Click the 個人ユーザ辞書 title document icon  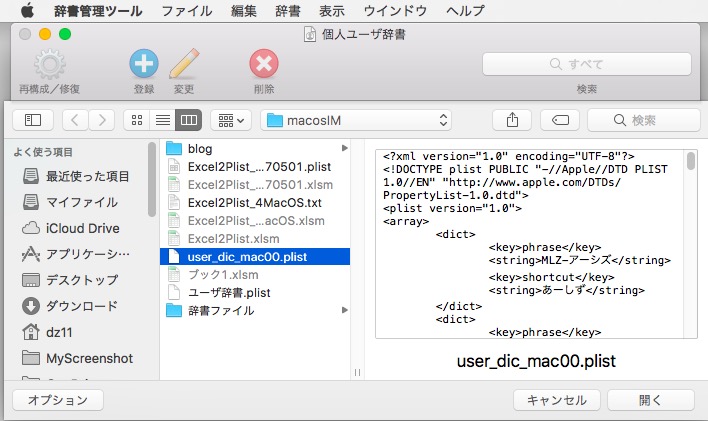tap(310, 34)
